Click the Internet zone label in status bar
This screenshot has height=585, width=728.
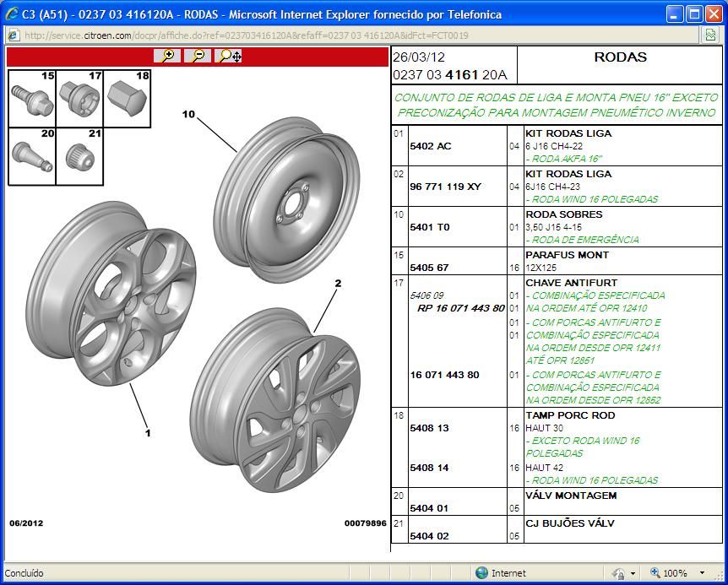[508, 573]
